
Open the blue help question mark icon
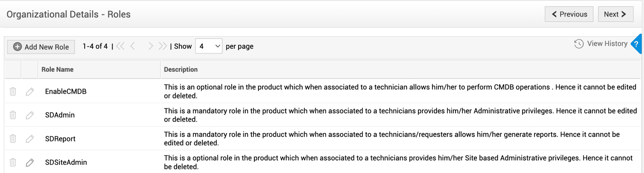(x=637, y=44)
